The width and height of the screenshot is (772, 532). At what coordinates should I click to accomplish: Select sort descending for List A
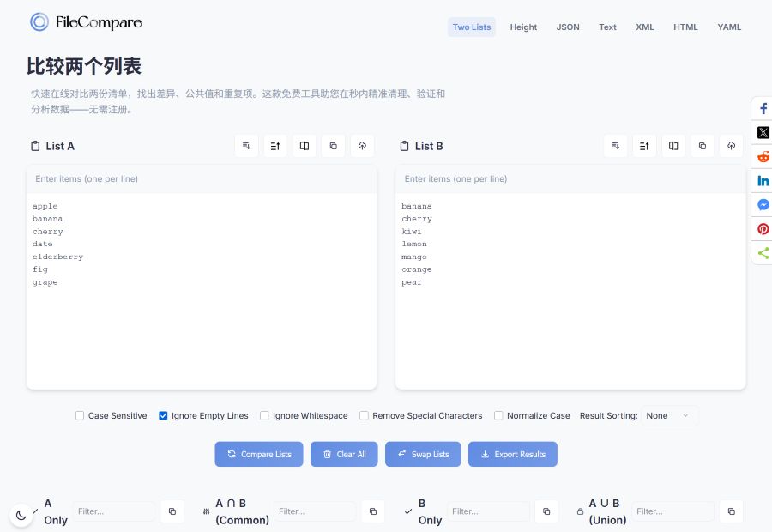pos(246,146)
